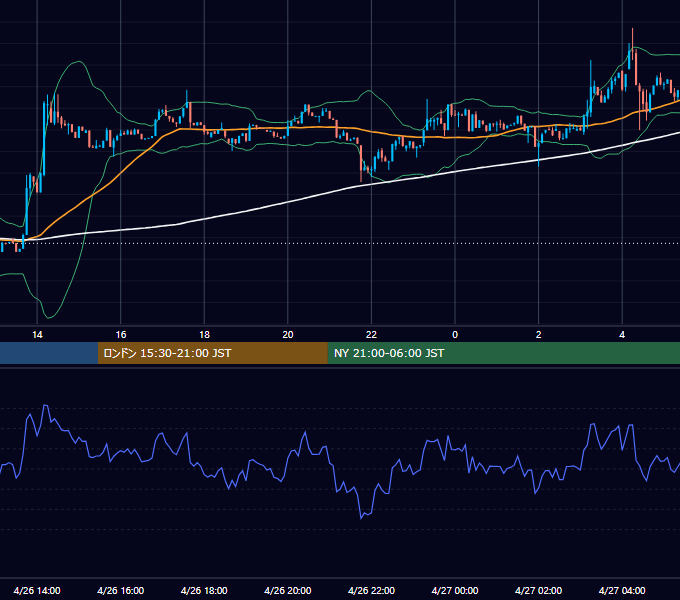Click hour label 2 on price chart axis
Image resolution: width=680 pixels, height=600 pixels.
click(x=539, y=335)
